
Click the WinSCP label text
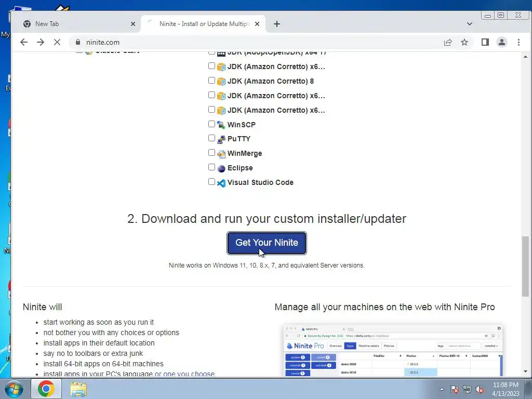pyautogui.click(x=242, y=125)
